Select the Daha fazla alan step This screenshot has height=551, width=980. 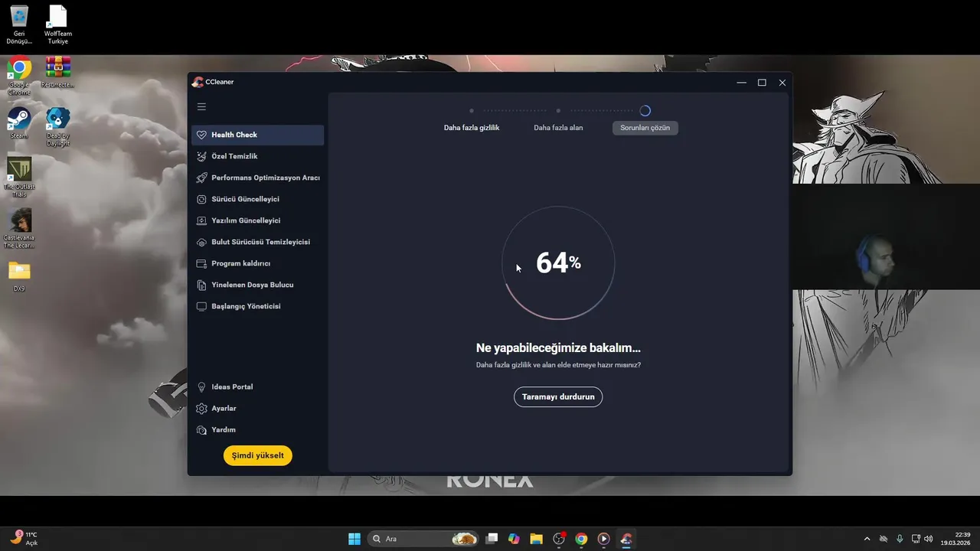(558, 128)
